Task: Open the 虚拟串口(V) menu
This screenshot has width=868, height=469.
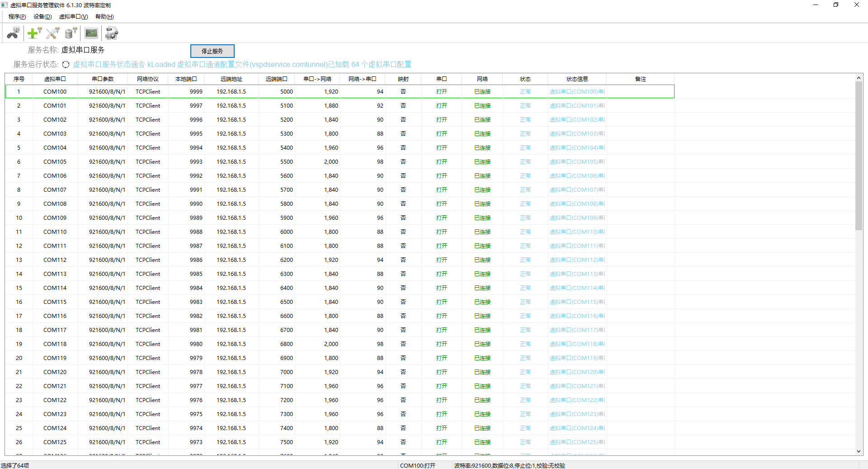Action: 73,17
